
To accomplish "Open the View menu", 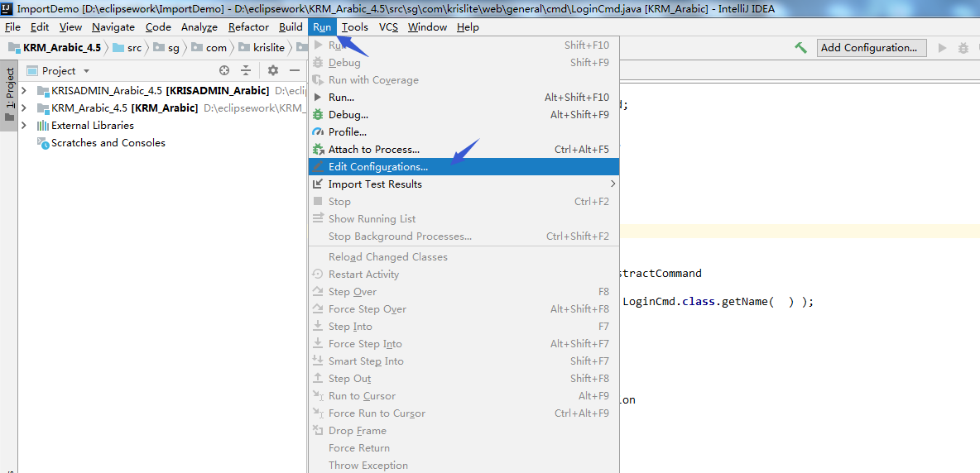I will [70, 26].
